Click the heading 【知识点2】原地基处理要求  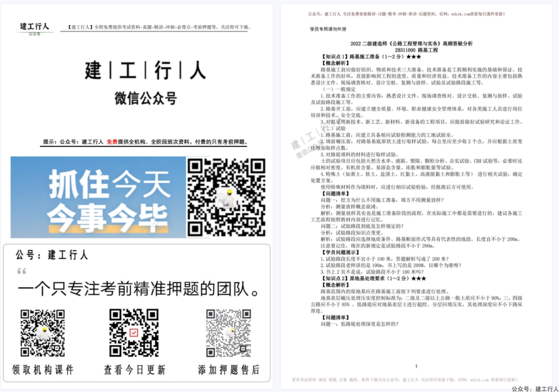coord(374,278)
